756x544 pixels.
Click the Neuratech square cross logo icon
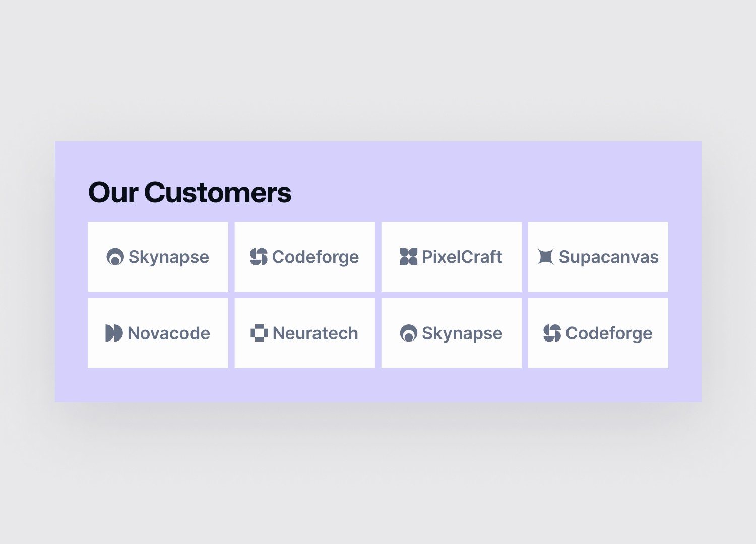click(259, 333)
